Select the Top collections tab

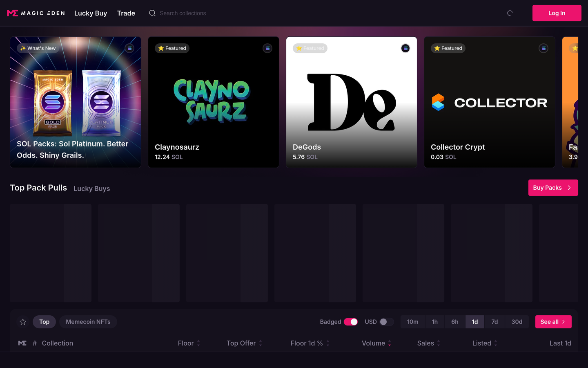(x=44, y=322)
